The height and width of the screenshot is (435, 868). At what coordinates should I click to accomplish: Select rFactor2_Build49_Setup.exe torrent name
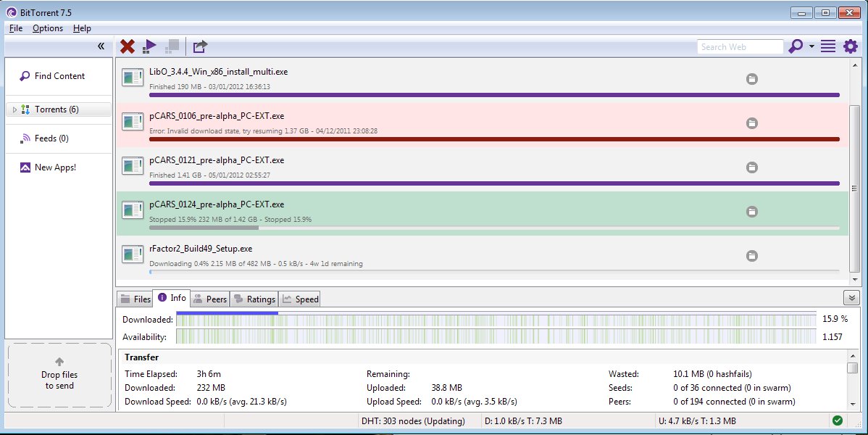coord(201,249)
